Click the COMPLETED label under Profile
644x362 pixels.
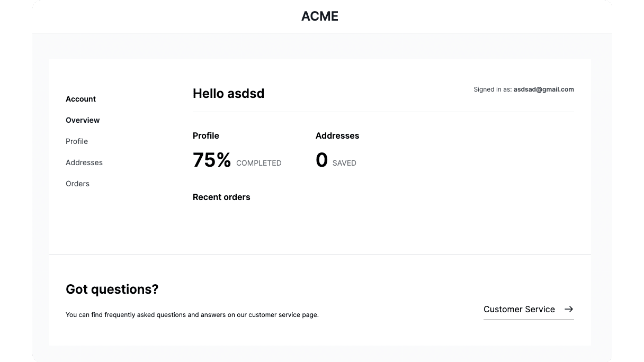(x=258, y=163)
